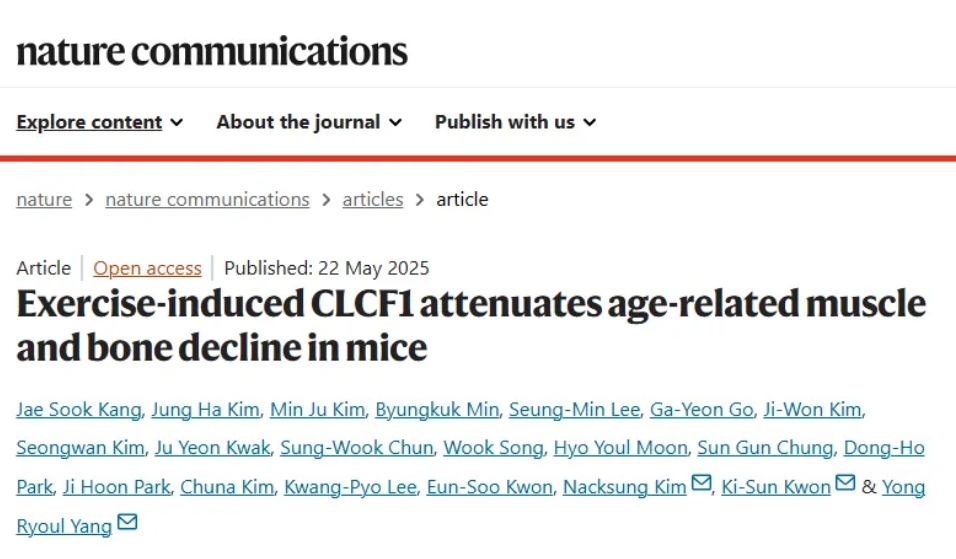Screen dimensions: 956x559
Task: Navigate to the articles breadcrumb
Action: tap(373, 199)
